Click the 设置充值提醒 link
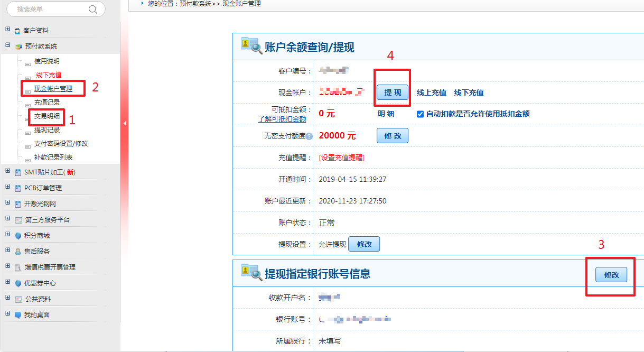Image resolution: width=644 pixels, height=352 pixels. tap(341, 158)
